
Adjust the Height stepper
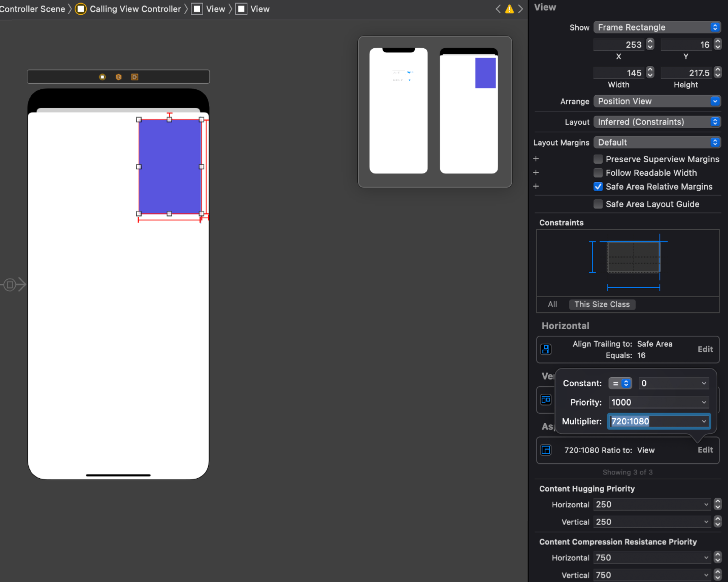pyautogui.click(x=717, y=73)
